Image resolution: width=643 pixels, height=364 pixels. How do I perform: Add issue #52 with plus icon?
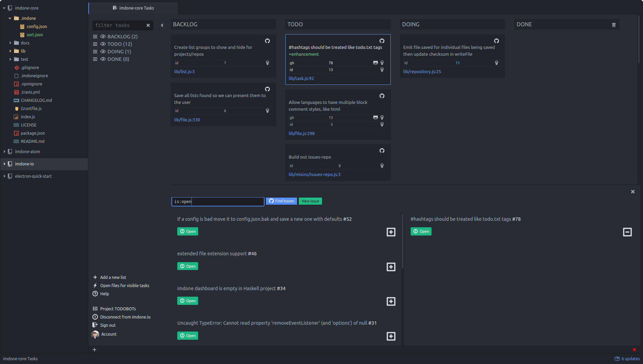tap(391, 232)
